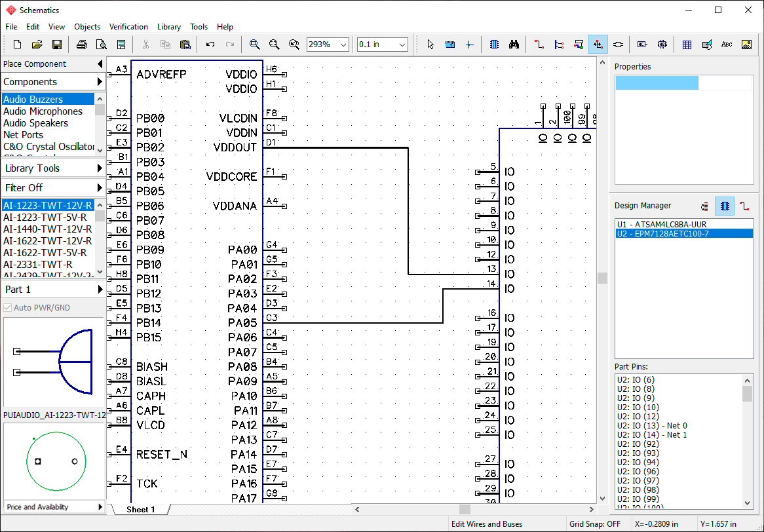
Task: Open the Tools menu
Action: point(199,27)
